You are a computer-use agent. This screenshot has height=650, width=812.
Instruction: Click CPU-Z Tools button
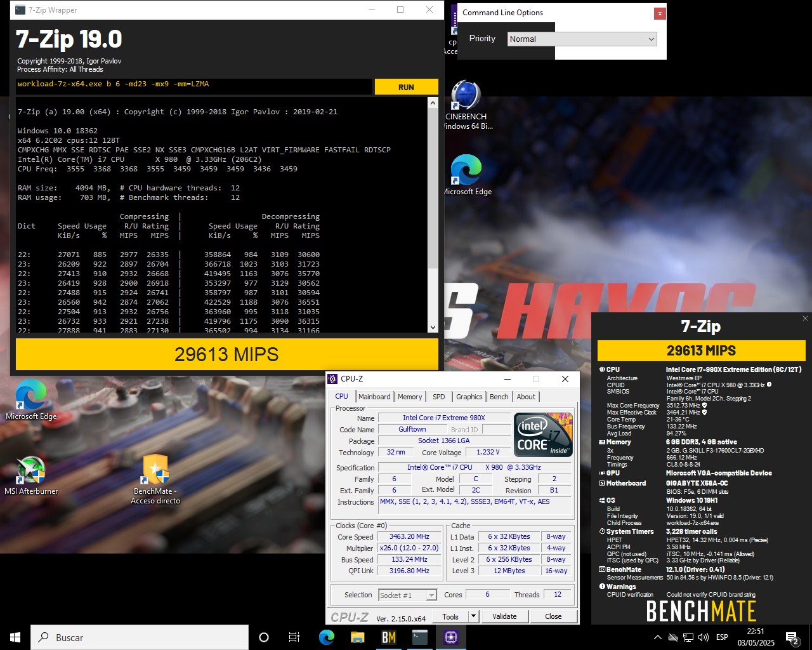coord(450,616)
